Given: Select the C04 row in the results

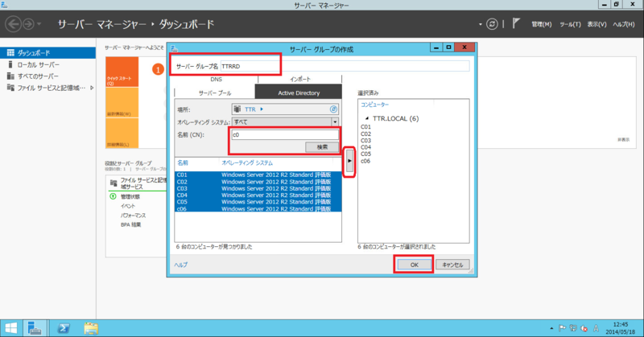Looking at the screenshot, I should (258, 195).
